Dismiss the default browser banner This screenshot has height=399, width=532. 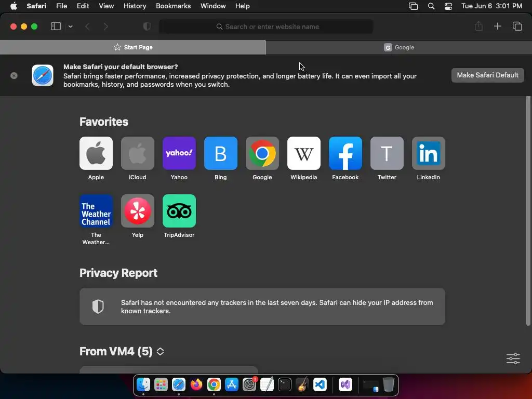(x=14, y=76)
